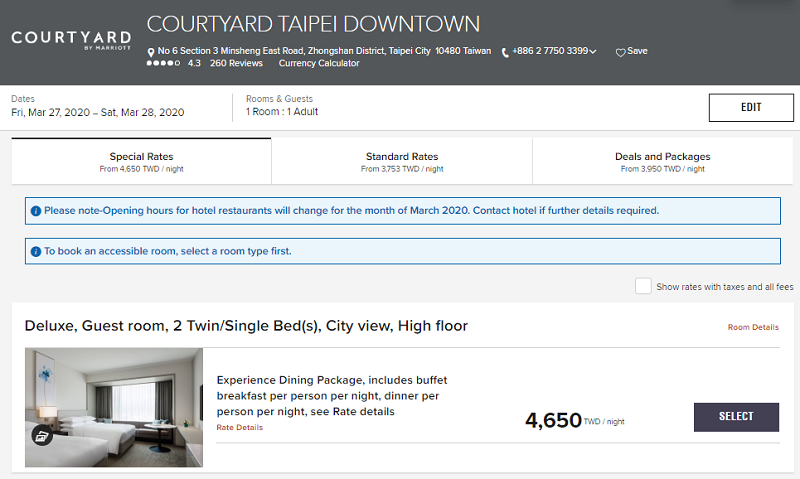Click the phone icon next to the number
This screenshot has width=800, height=479.
pos(505,52)
